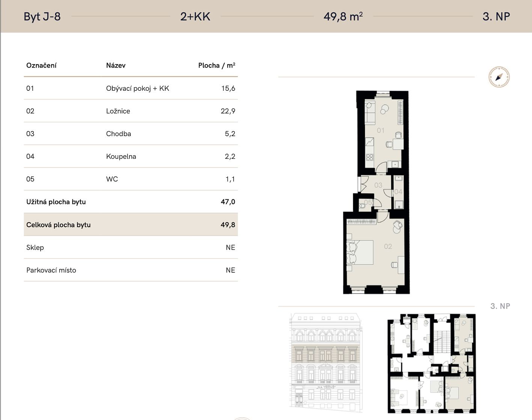Click the highlighted Celková plocha bytu row
This screenshot has width=532, height=420.
131,225
